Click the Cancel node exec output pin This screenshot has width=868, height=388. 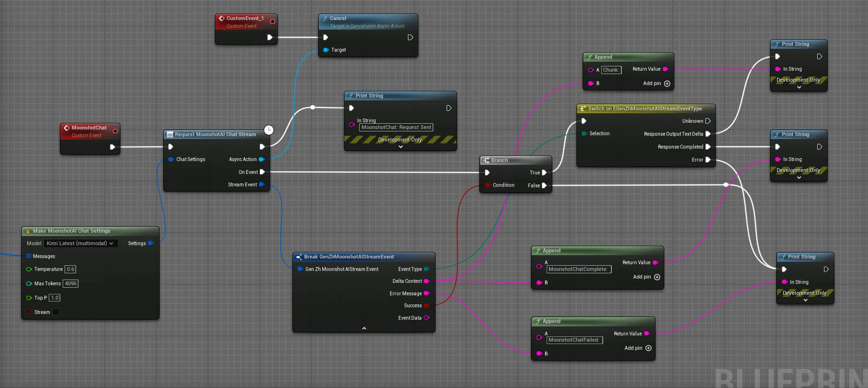tap(410, 37)
